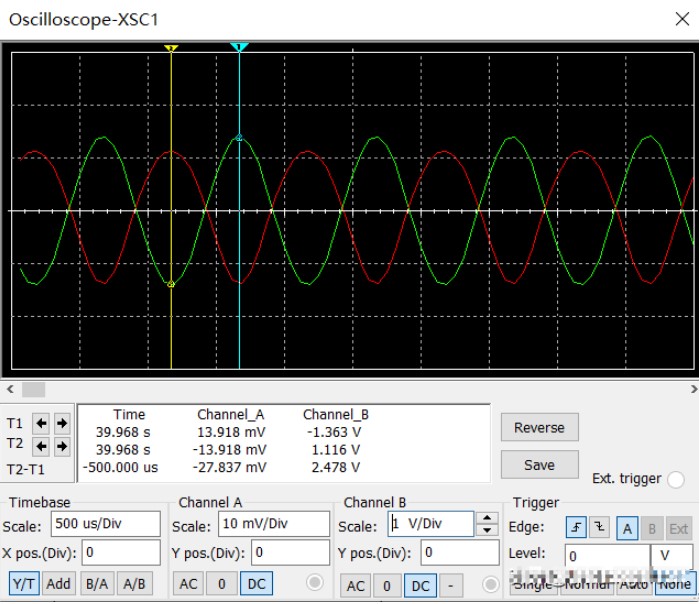Decrease Channel B scale with down arrow
This screenshot has width=700, height=604.
(487, 530)
